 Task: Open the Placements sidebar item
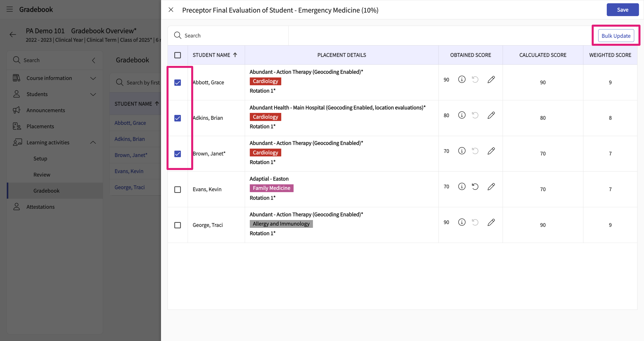(40, 126)
